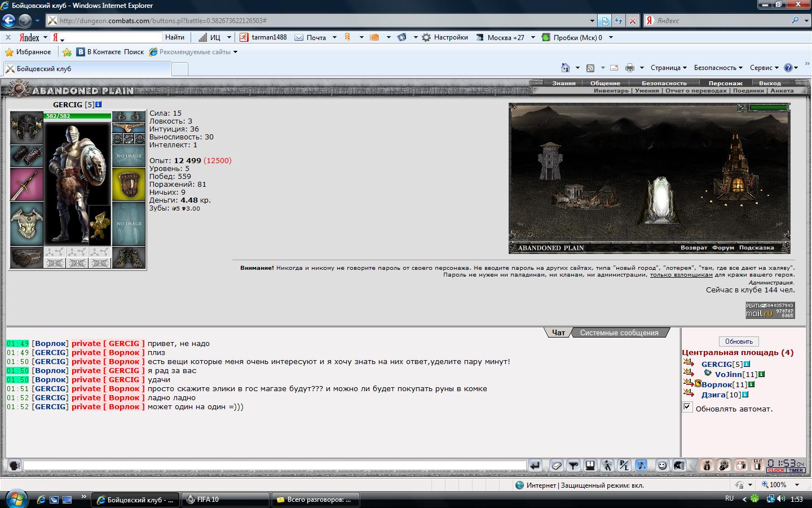Click the coin transfer hand icon
Screen dimensions: 812x508
(724, 466)
